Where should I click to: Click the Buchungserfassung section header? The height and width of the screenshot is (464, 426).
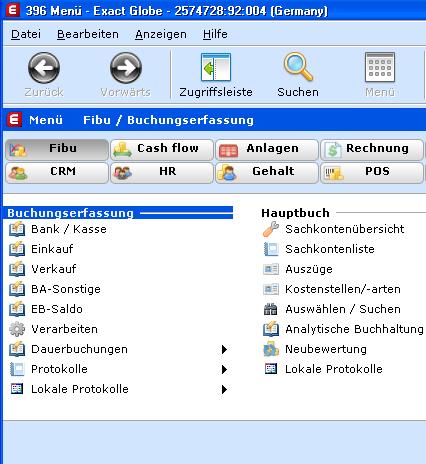(70, 213)
